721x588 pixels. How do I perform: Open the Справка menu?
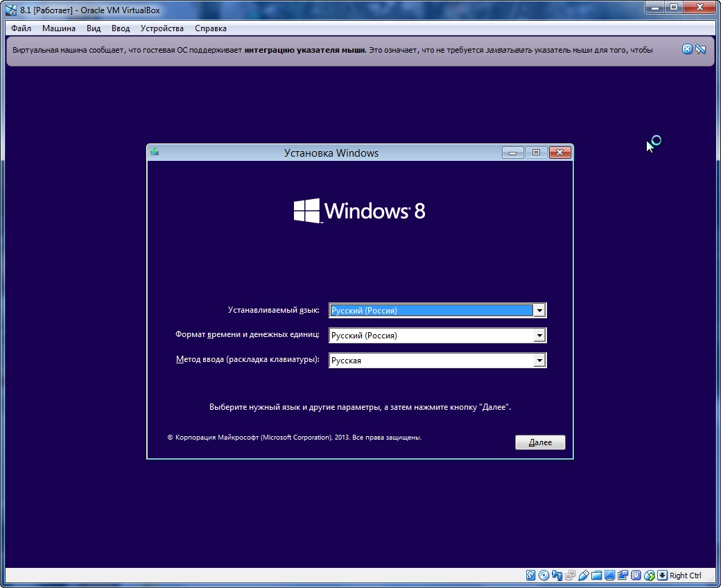coord(211,28)
